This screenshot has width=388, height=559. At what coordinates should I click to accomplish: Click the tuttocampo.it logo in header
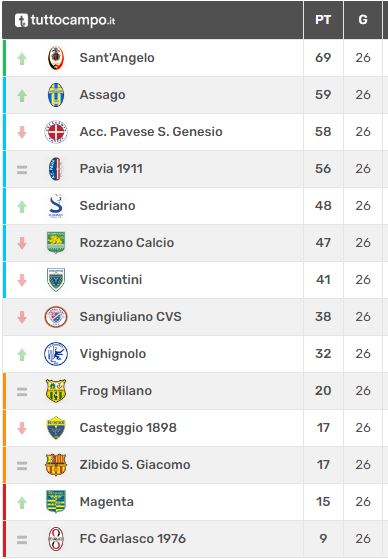click(65, 20)
